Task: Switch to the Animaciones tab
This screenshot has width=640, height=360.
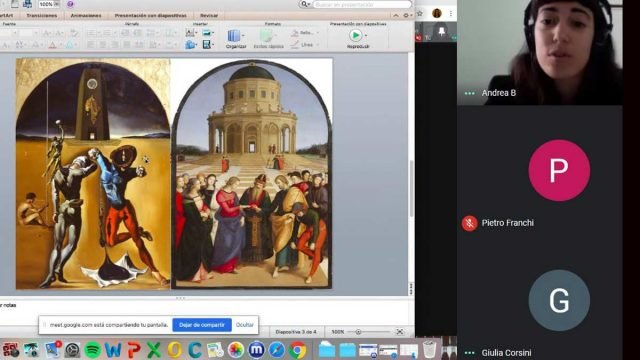Action: pos(86,16)
